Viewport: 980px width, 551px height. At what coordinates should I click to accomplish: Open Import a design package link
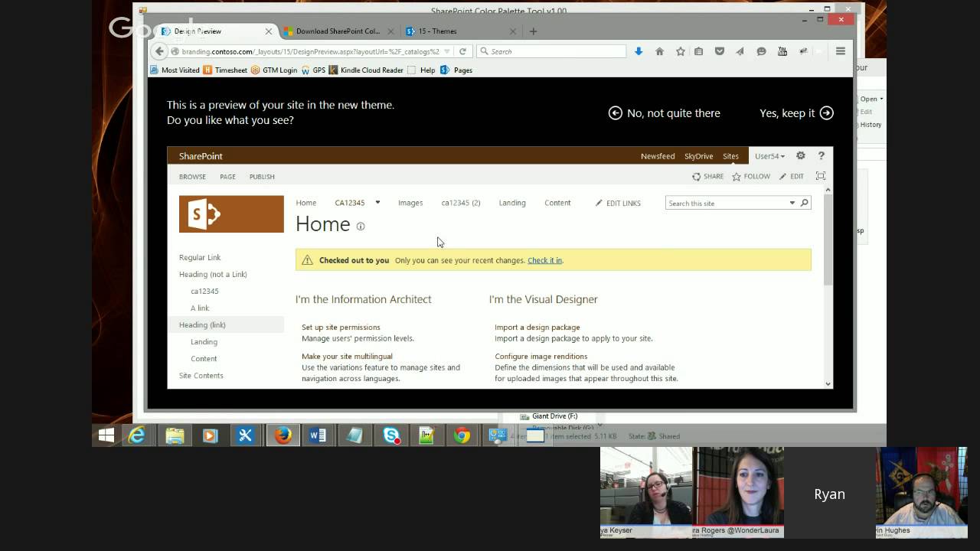(537, 328)
